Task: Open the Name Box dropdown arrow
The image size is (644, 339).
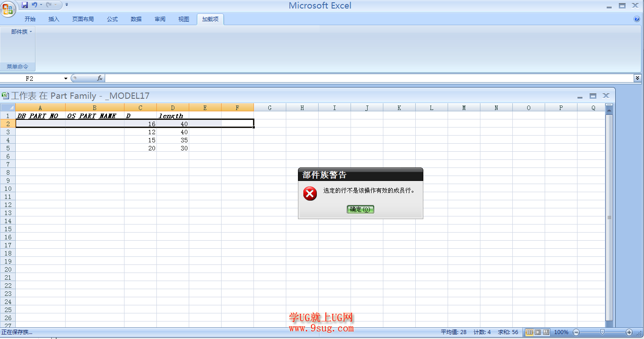Action: click(66, 79)
